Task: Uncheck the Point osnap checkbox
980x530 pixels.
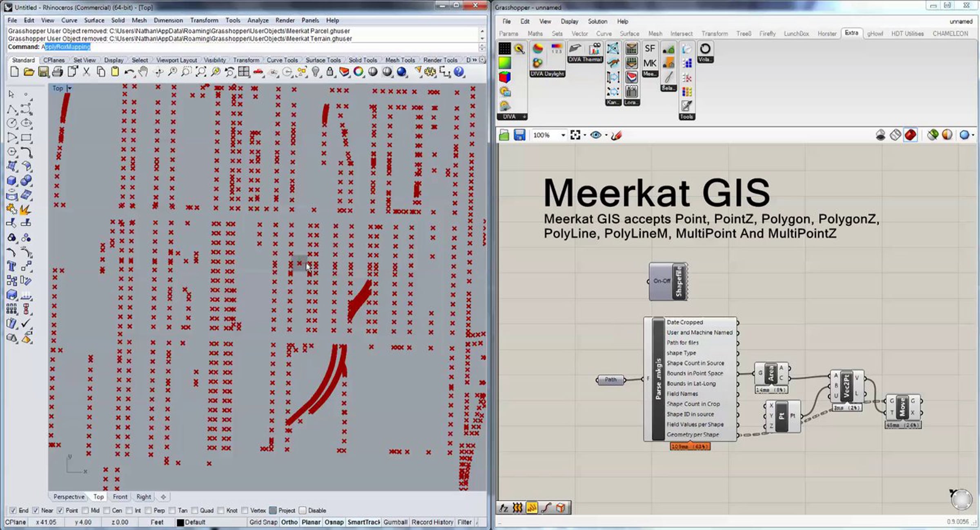Action: coord(60,510)
